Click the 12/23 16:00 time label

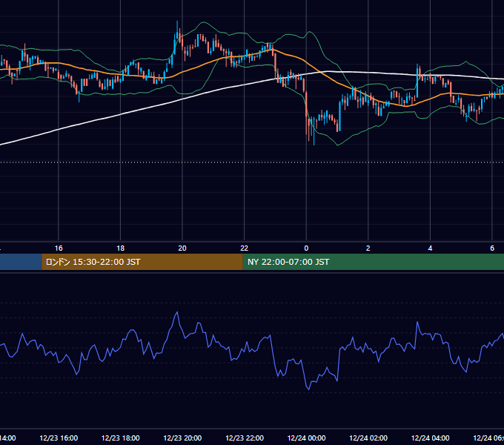click(59, 438)
